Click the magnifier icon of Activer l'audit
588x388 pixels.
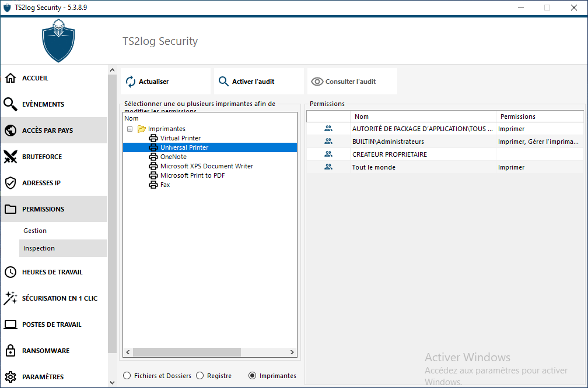coord(223,82)
